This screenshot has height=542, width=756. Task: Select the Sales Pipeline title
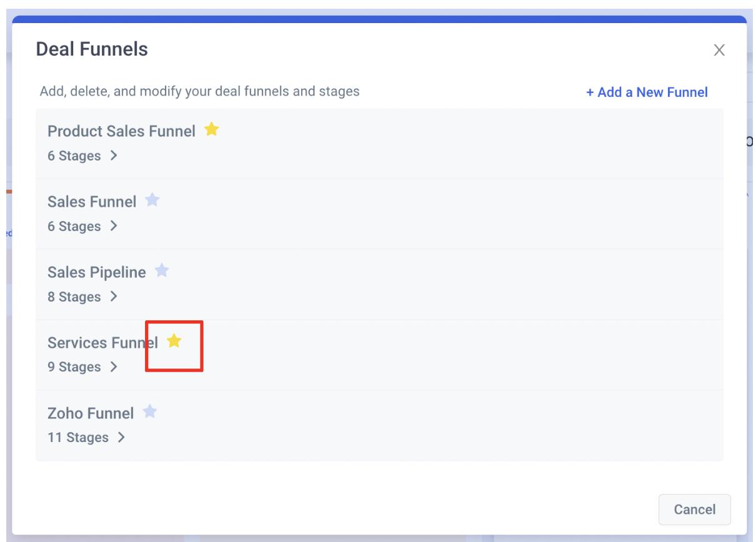point(97,272)
